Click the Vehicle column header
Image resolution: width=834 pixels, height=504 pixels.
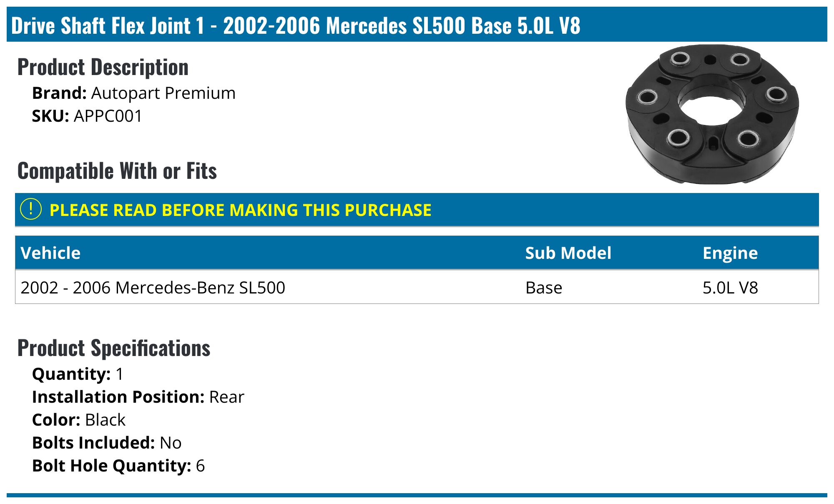click(x=50, y=253)
